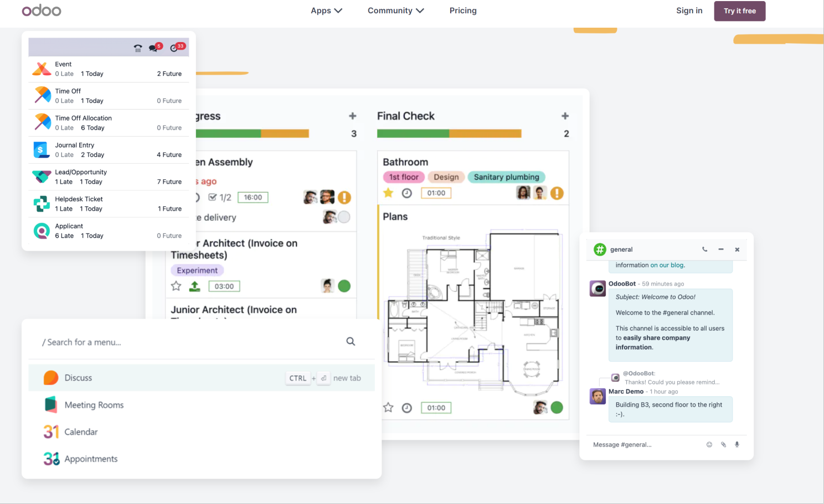The height and width of the screenshot is (504, 824).
Task: Click the in-progress column progress bar
Action: (x=252, y=133)
